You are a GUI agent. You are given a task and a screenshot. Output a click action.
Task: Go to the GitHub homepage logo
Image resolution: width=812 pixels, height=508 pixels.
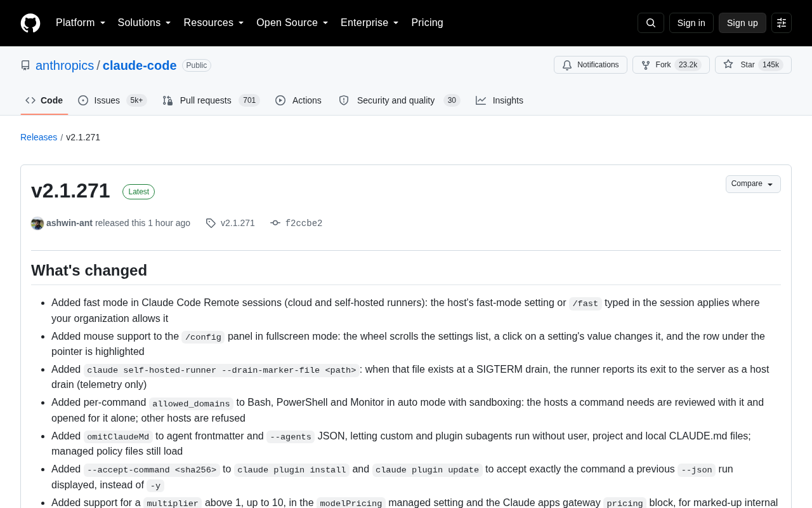30,23
